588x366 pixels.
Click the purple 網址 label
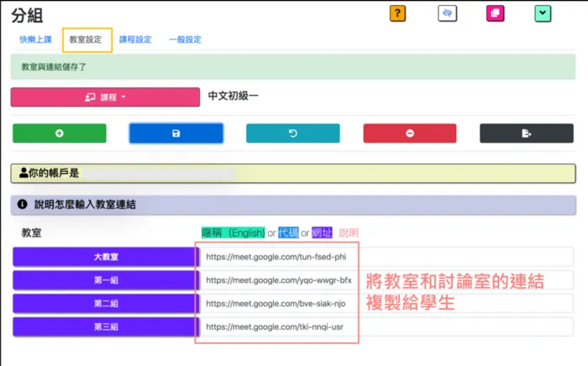pyautogui.click(x=322, y=233)
